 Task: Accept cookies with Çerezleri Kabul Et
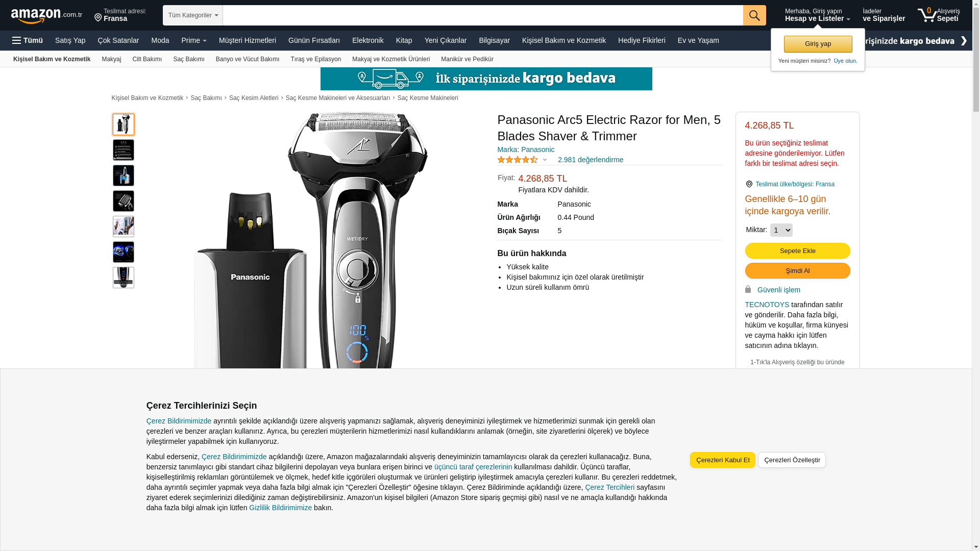[x=723, y=460]
